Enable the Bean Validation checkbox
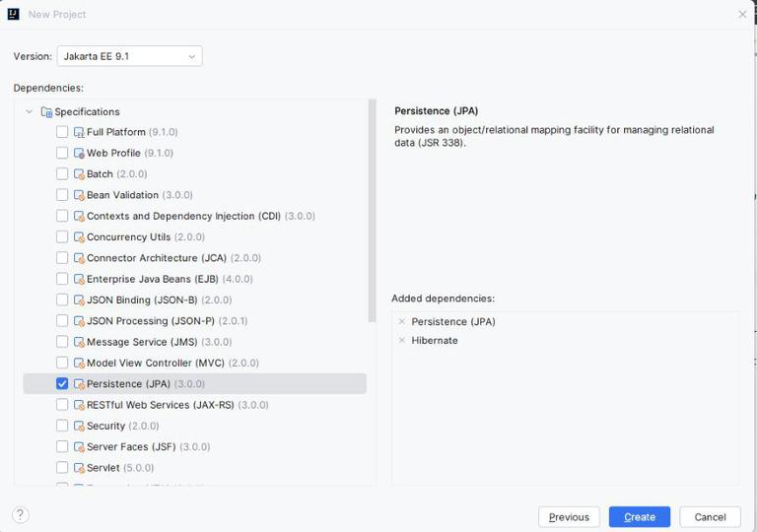 [62, 195]
